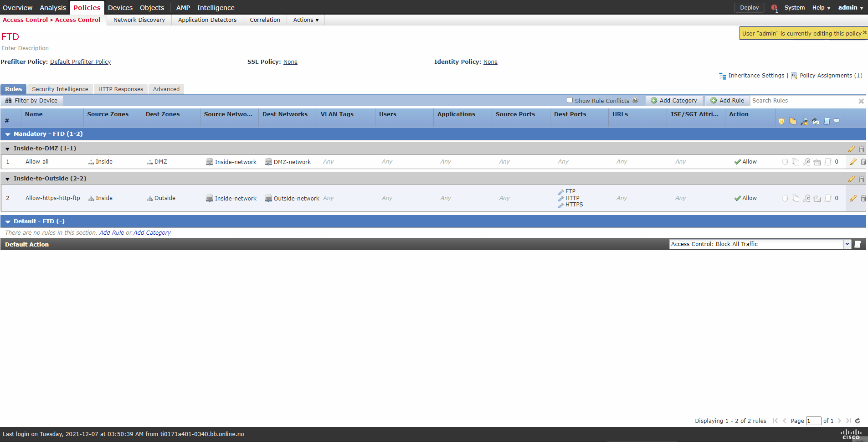Open the Analysis menu
Image resolution: width=868 pixels, height=442 pixels.
(53, 8)
